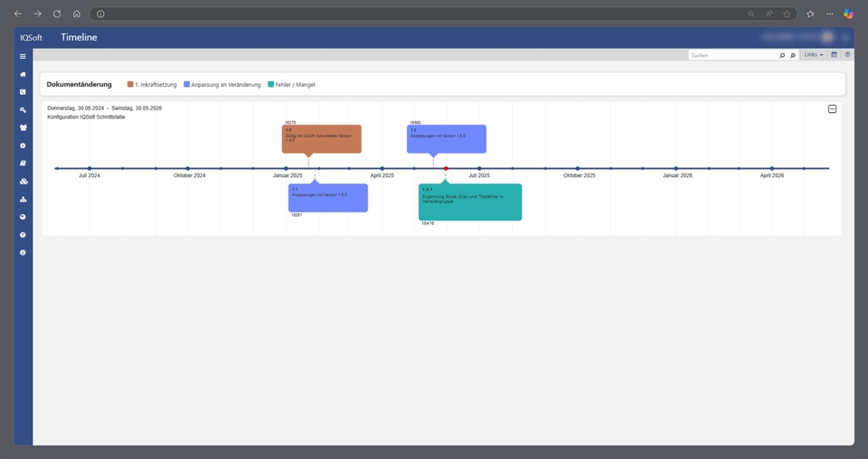Click the date range text Donnerstag, 30.05.2024
Viewport: 868px width, 459px height.
coord(76,108)
